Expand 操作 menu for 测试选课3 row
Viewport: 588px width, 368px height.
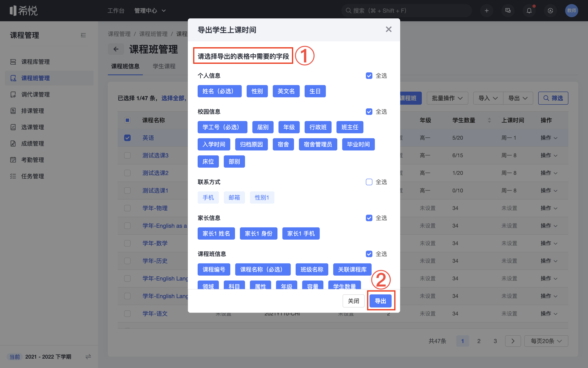coord(549,155)
